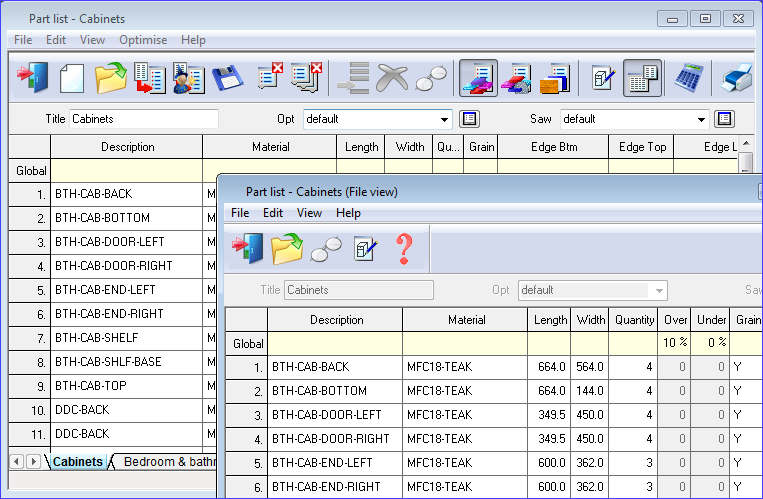Screen dimensions: 763x499
Task: Click the insert line icon with arrow
Action: tap(353, 78)
